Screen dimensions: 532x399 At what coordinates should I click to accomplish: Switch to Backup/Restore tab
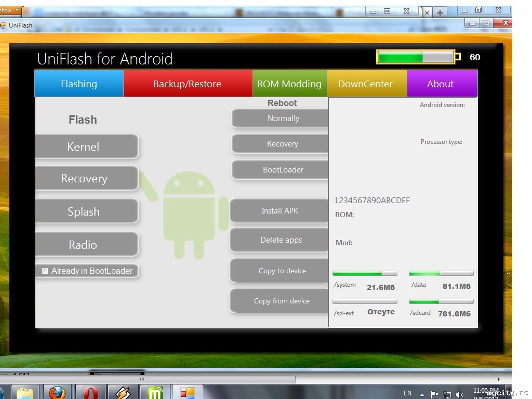pyautogui.click(x=188, y=84)
